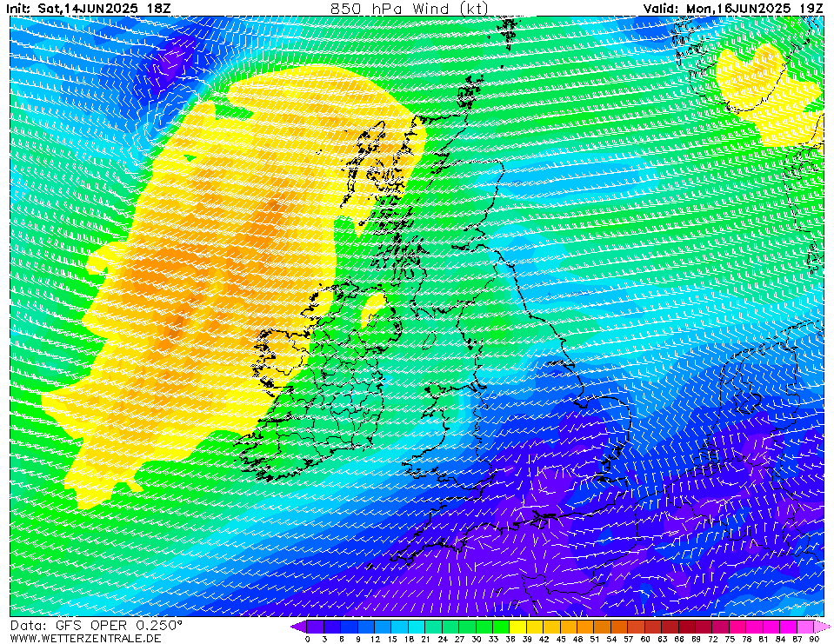Screen dimensions: 834x644
Task: Click the right arrow end of the color scale
Action: [x=822, y=627]
